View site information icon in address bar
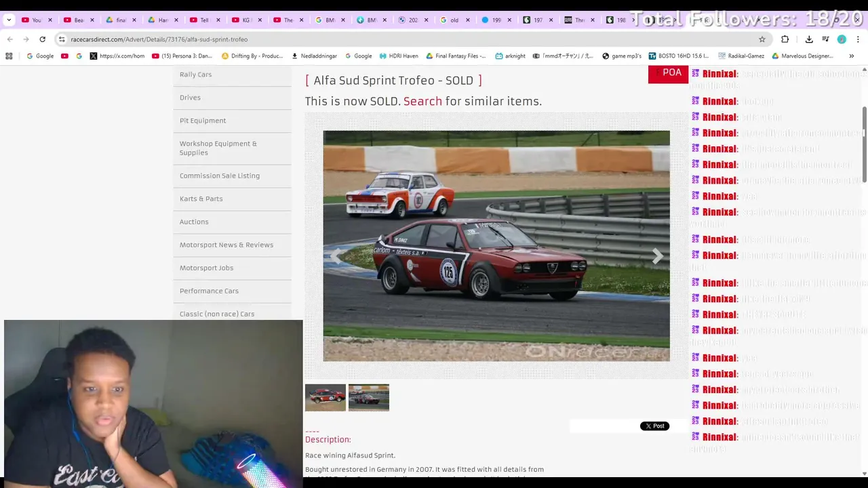This screenshot has height=488, width=868. (62, 39)
